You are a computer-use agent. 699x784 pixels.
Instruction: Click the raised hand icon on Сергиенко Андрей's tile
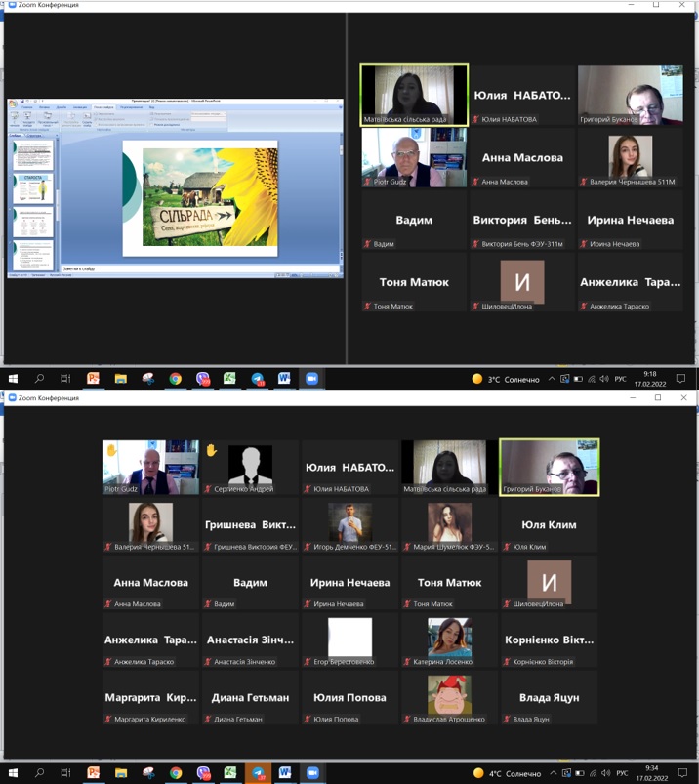tap(211, 450)
